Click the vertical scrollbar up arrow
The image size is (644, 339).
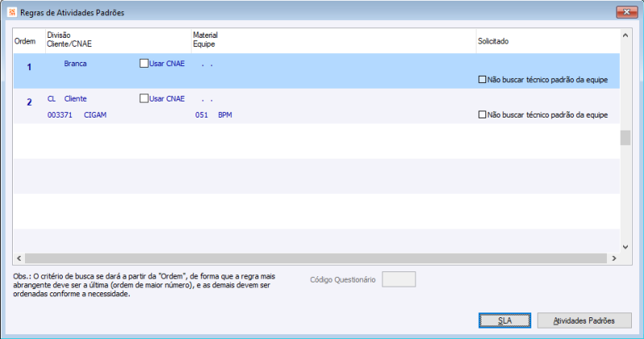[x=625, y=35]
